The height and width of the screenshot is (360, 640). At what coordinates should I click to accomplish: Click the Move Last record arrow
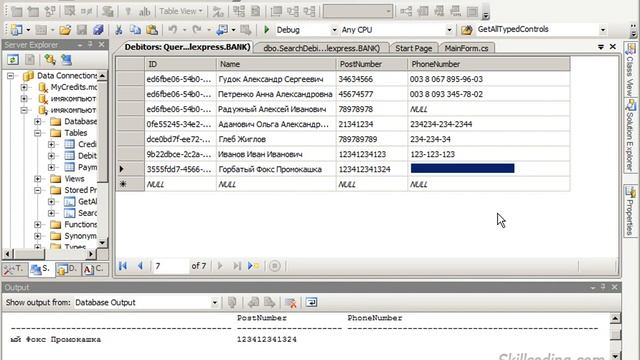click(237, 266)
